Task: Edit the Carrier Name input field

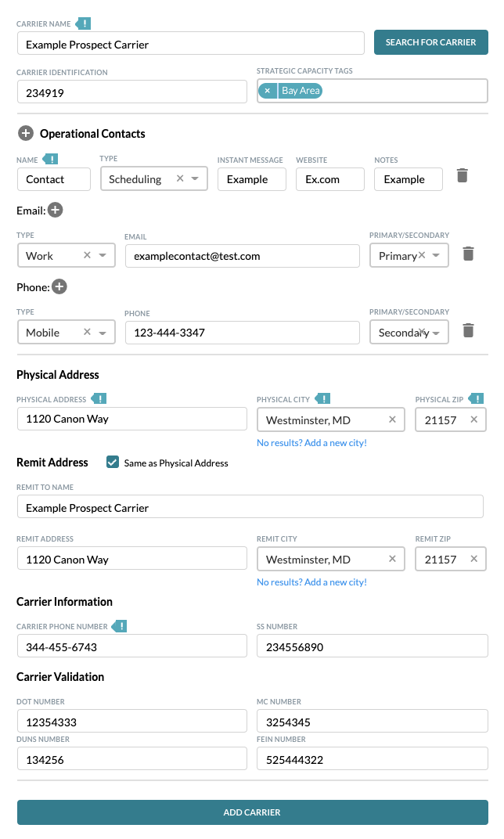Action: (x=190, y=43)
